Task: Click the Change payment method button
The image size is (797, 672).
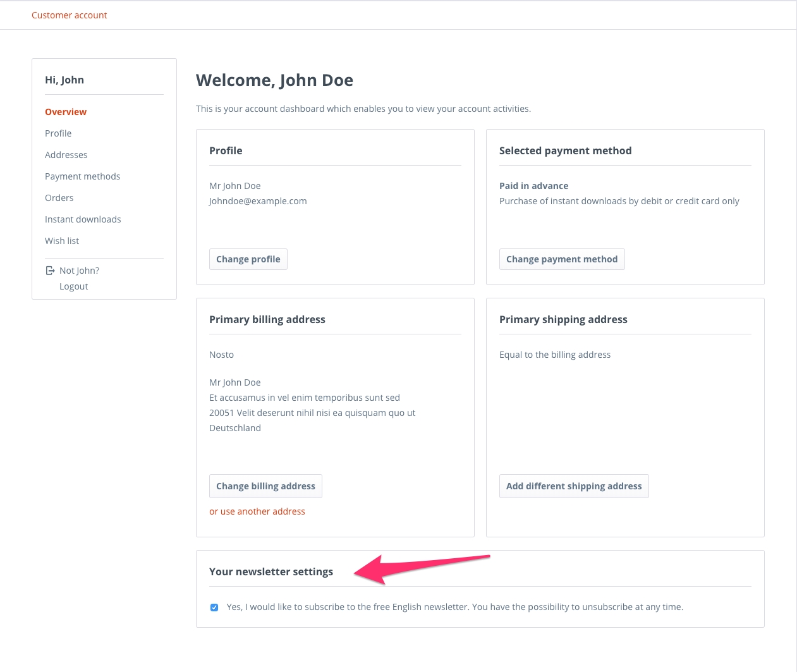Action: (x=562, y=259)
